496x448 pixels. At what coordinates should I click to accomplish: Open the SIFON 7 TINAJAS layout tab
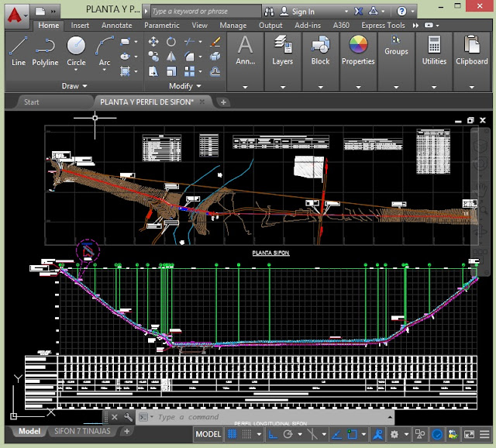81,432
